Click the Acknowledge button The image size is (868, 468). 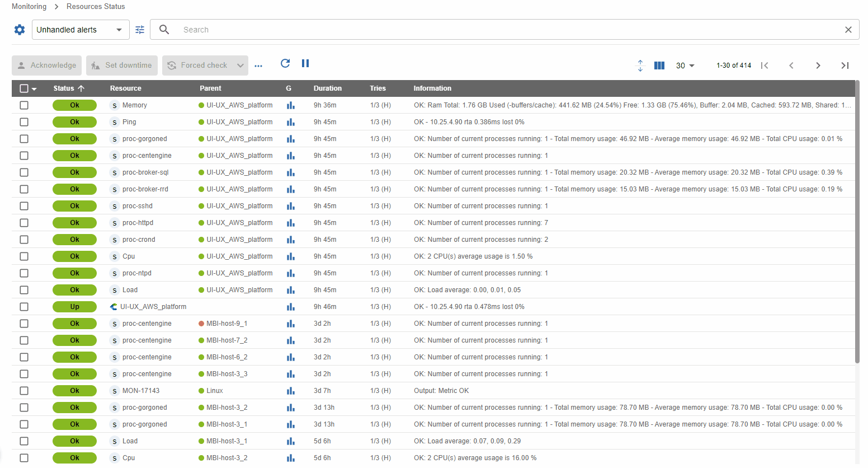pyautogui.click(x=47, y=65)
